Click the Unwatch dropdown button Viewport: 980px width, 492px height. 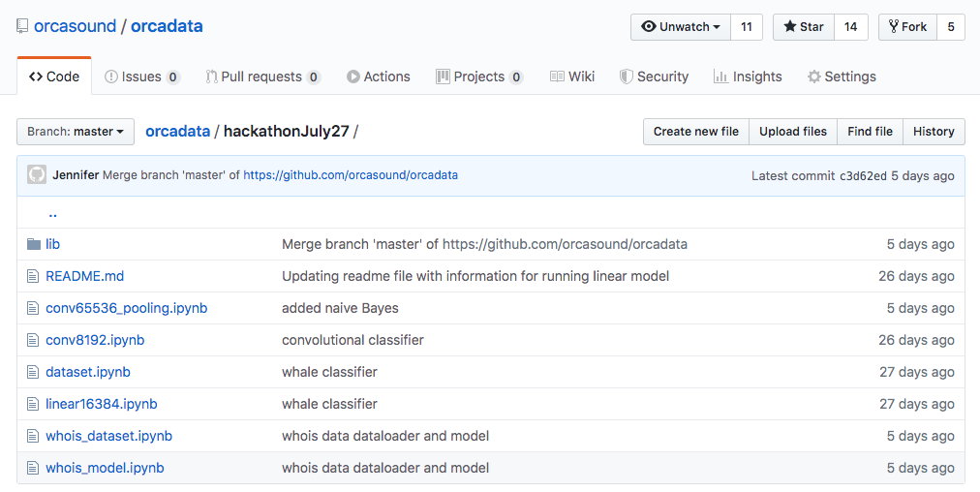pyautogui.click(x=681, y=27)
